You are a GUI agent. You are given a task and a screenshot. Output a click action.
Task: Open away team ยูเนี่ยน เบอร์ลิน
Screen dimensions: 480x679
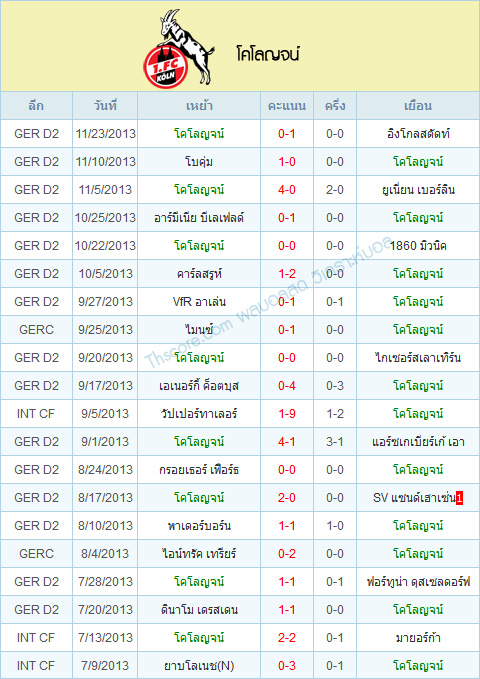point(418,190)
